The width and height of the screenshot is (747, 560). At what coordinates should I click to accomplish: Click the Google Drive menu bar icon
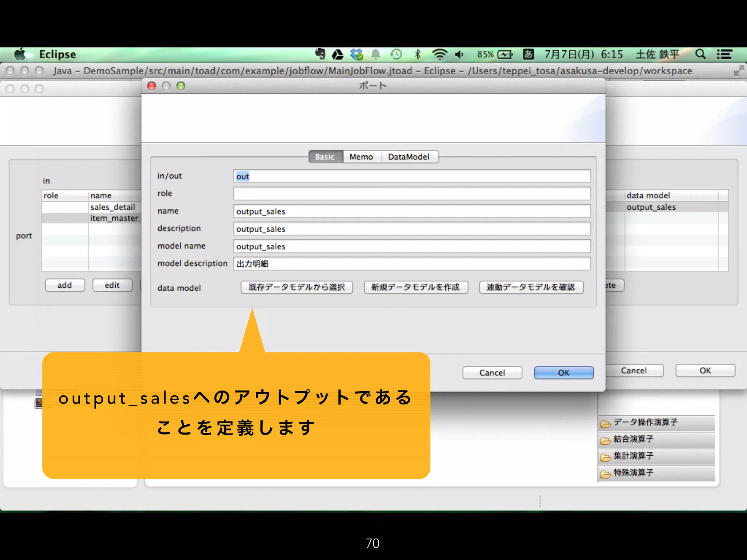(337, 55)
